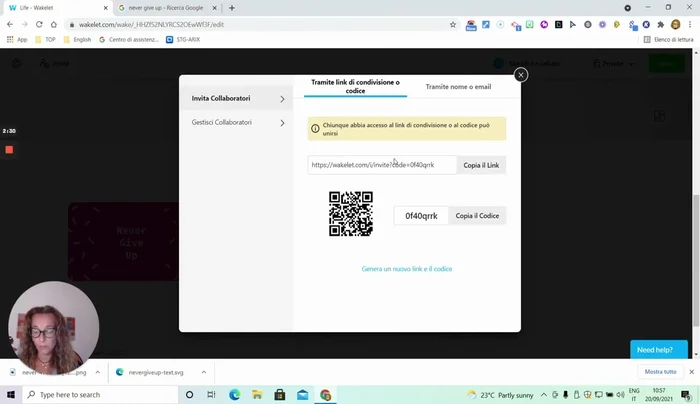Screen dimensions: 700x404
Task: Open the App bookmarks shortcut
Action: click(17, 40)
